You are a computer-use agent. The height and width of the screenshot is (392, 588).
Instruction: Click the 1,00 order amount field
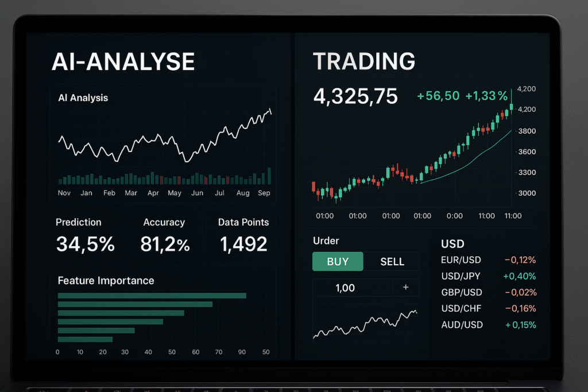(x=345, y=288)
